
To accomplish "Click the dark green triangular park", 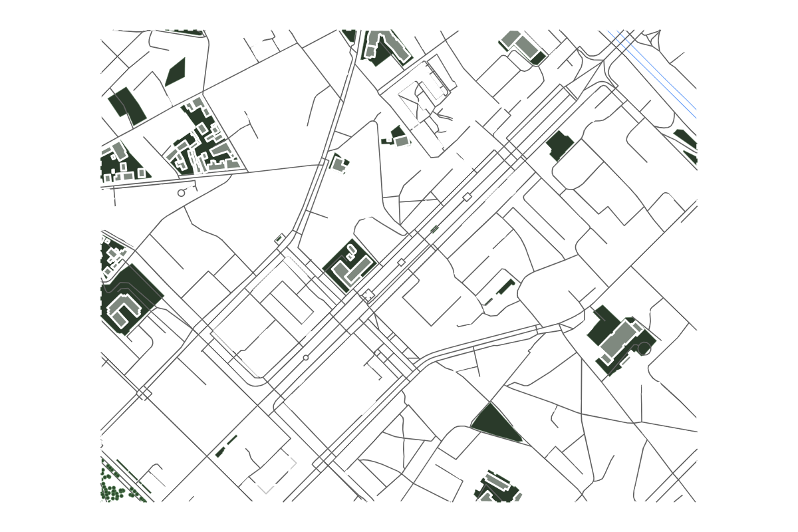I will (x=495, y=424).
